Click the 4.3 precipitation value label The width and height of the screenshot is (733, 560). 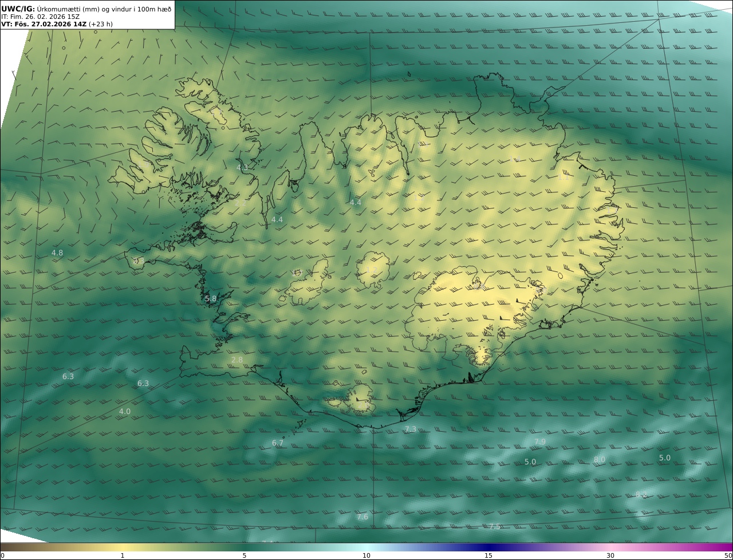pyautogui.click(x=242, y=167)
